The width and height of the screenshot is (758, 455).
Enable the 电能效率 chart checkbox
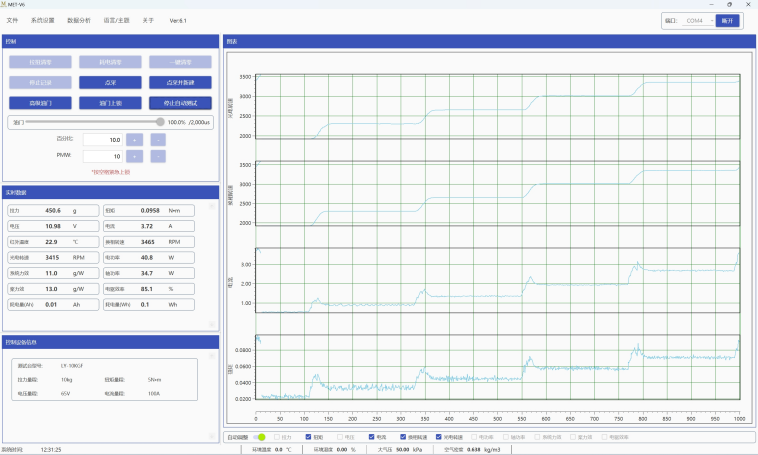pyautogui.click(x=605, y=437)
